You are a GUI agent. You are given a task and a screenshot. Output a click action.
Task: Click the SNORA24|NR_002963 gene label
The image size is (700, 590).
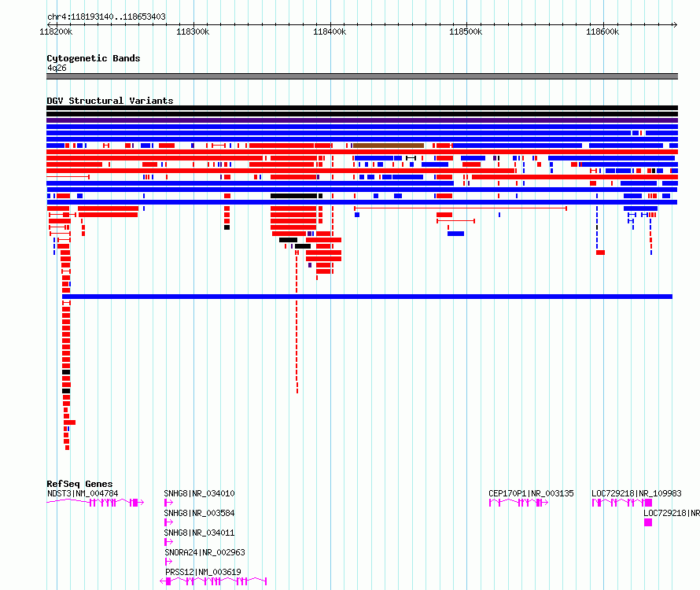(x=204, y=552)
